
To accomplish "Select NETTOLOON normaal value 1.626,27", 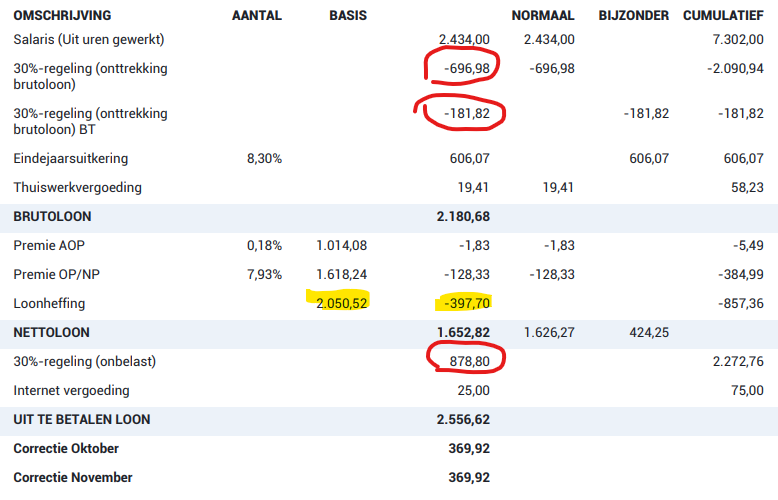I will coord(549,333).
